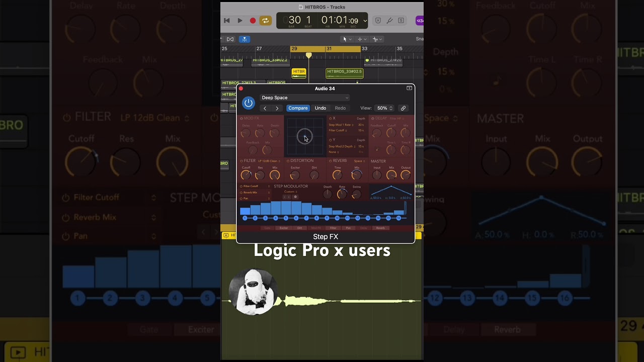Toggle the REVERB section power

click(x=331, y=161)
